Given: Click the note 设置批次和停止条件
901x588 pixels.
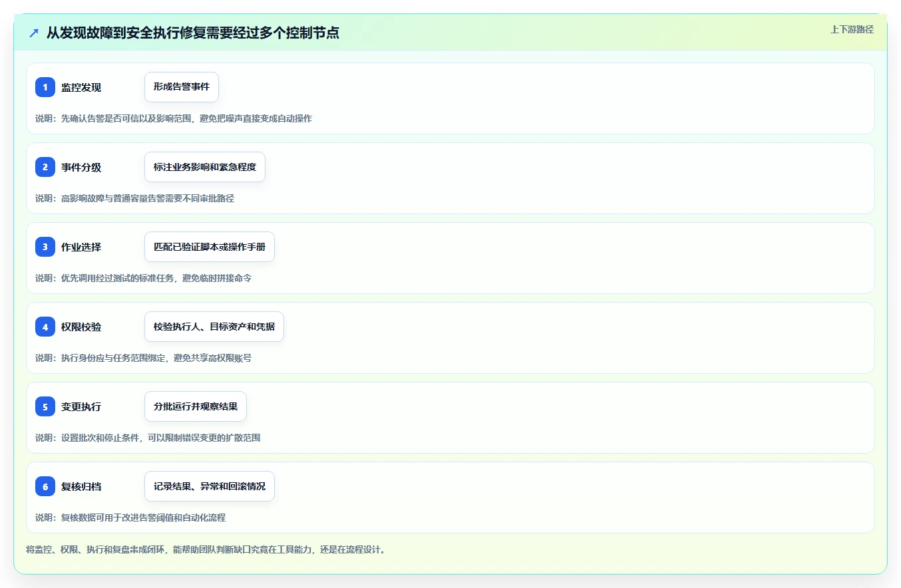Looking at the screenshot, I should click(x=100, y=438).
